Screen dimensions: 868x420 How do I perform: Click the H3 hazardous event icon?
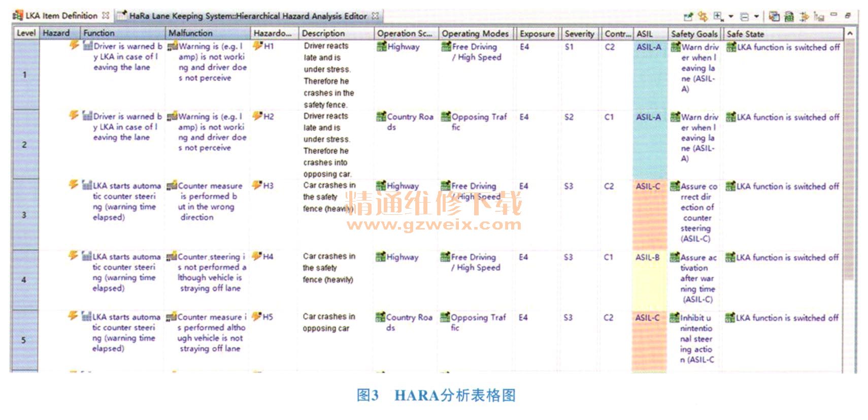(257, 185)
